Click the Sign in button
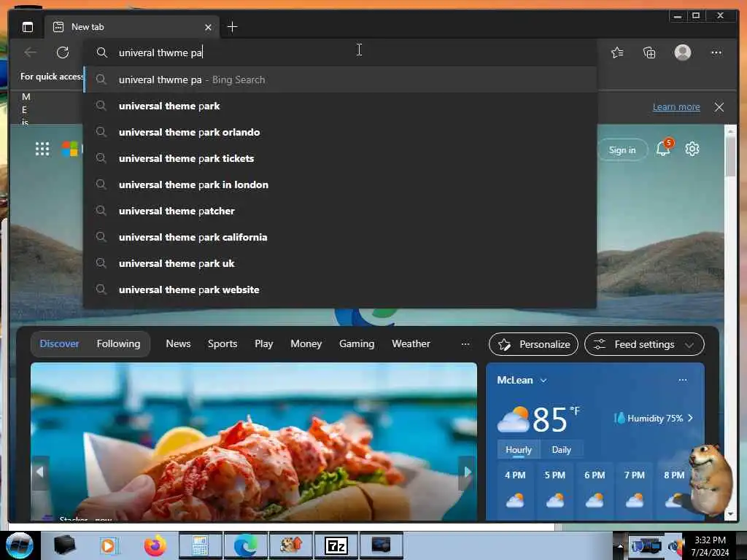The width and height of the screenshot is (747, 560). [x=622, y=150]
